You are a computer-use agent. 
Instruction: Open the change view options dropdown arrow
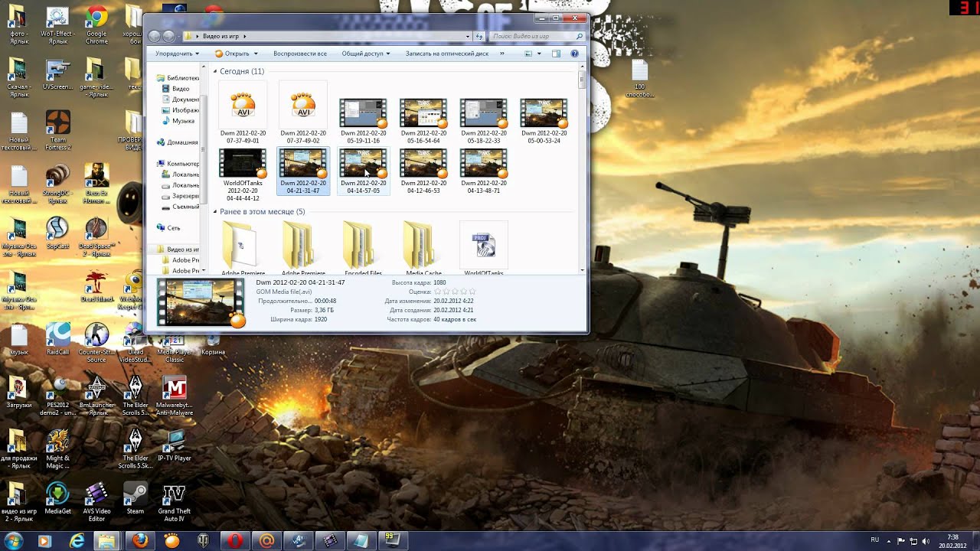tap(539, 54)
